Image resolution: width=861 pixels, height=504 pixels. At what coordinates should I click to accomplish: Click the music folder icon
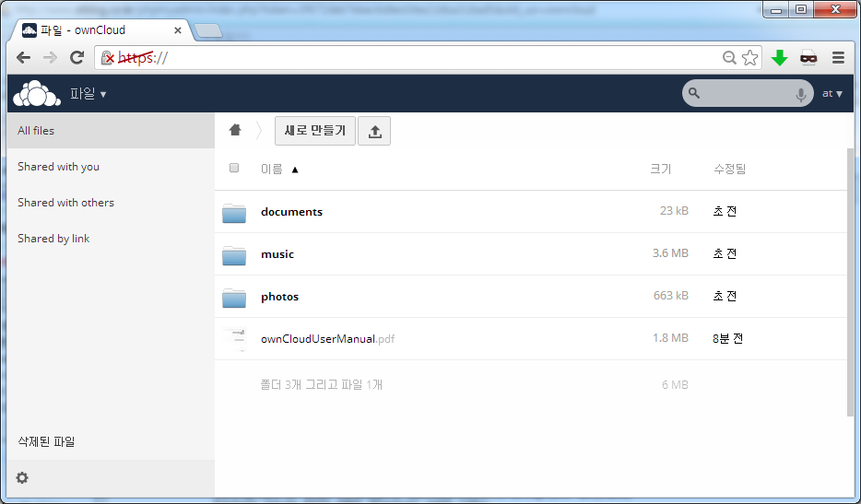tap(234, 254)
